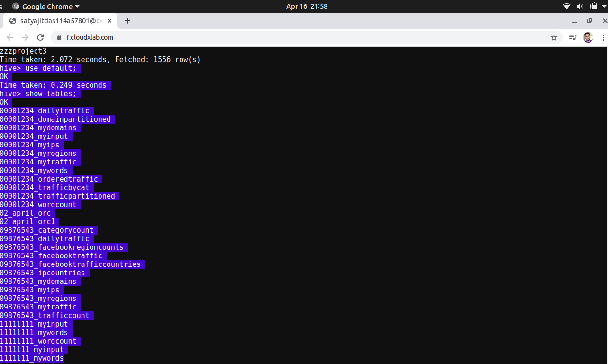Screen dimensions: 608x364
Task: View site information via the lock icon
Action: pos(59,37)
